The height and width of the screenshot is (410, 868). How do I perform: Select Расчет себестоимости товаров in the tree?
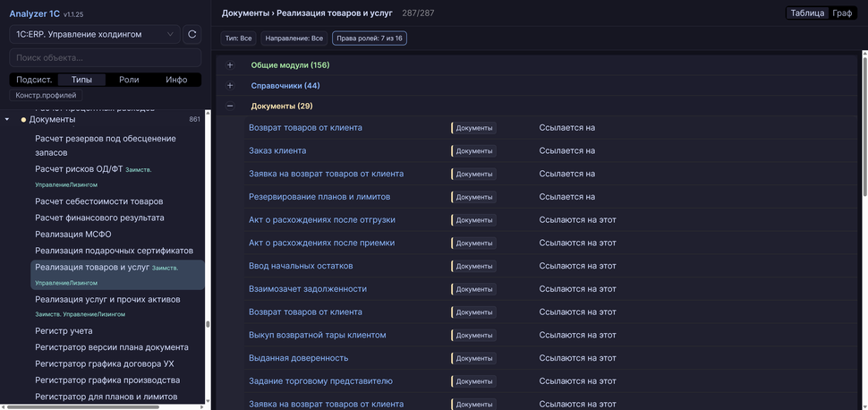tap(99, 201)
